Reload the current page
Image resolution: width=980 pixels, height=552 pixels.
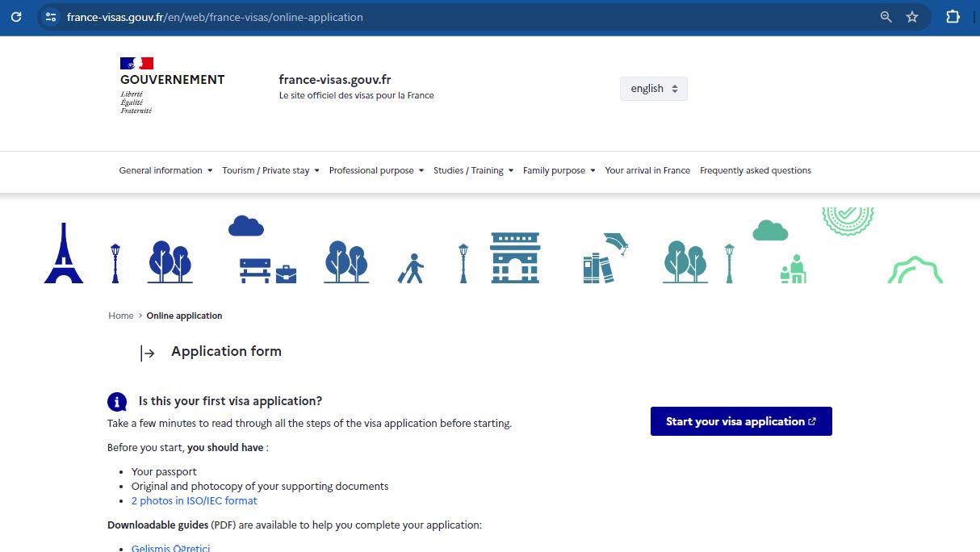(x=16, y=16)
